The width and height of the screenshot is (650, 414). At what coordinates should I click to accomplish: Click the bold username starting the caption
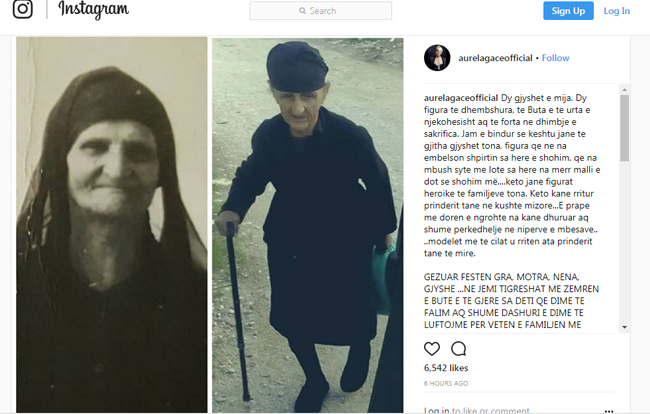click(461, 98)
